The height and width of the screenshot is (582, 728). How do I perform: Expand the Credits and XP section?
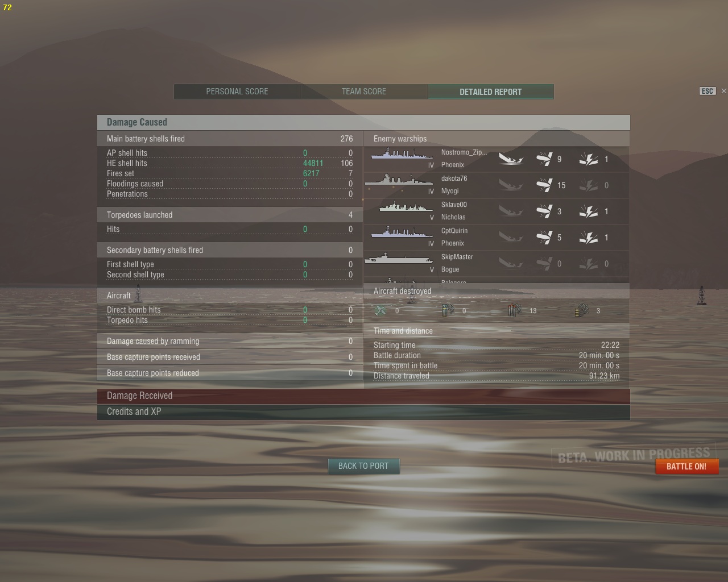363,412
